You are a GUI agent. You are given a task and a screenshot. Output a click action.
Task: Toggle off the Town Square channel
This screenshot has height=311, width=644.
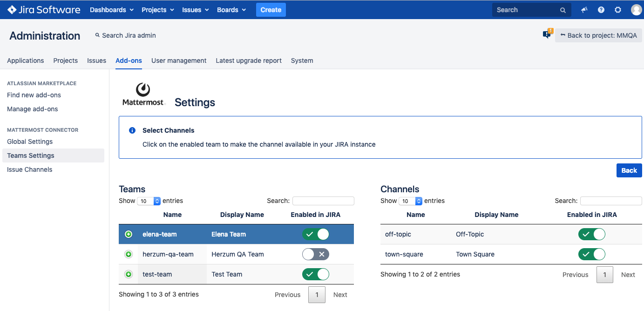(x=591, y=254)
